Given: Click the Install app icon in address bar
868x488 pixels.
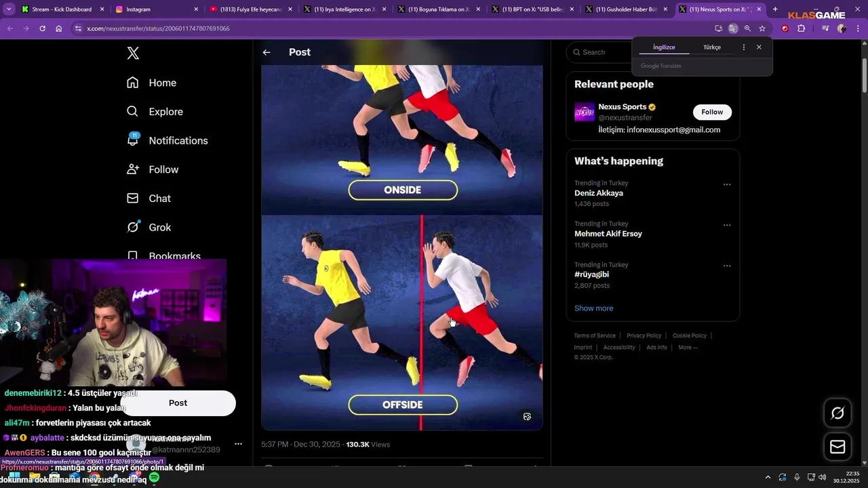Looking at the screenshot, I should click(718, 28).
